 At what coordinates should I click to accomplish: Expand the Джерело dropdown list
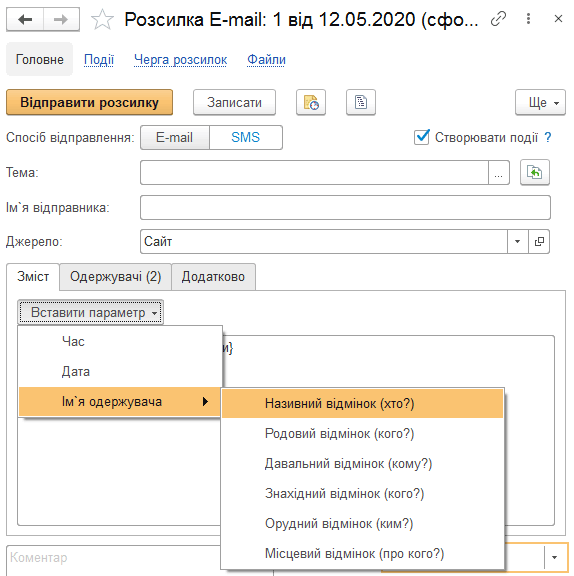pyautogui.click(x=517, y=241)
